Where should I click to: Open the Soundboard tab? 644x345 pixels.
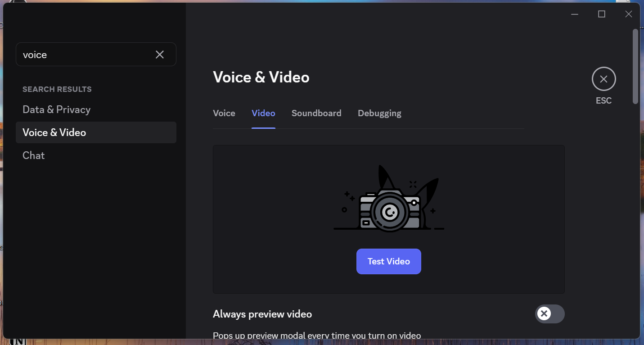tap(316, 113)
